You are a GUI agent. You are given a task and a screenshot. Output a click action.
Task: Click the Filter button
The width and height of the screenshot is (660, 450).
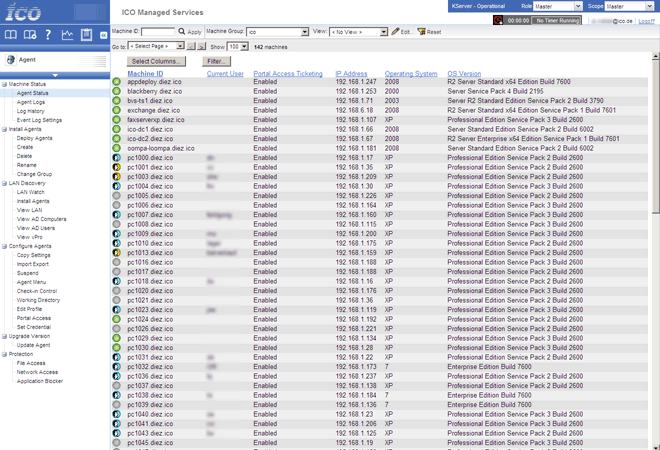click(x=216, y=61)
